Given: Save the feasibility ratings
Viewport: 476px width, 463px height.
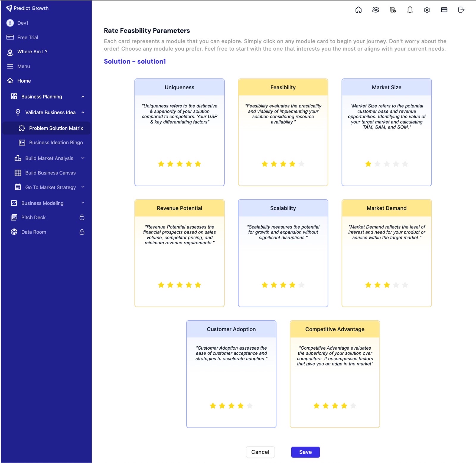Looking at the screenshot, I should coord(305,452).
